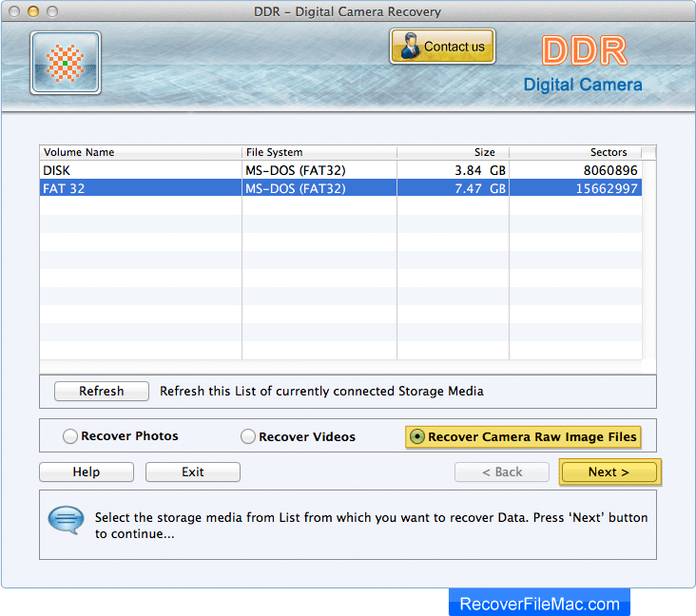The height and width of the screenshot is (616, 696).
Task: Select the Recover Videos radio button
Action: (247, 436)
